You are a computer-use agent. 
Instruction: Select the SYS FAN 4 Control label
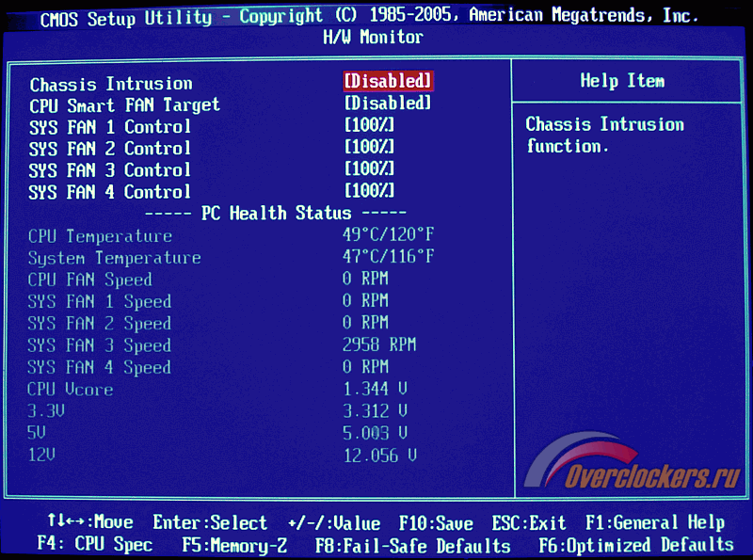point(110,192)
